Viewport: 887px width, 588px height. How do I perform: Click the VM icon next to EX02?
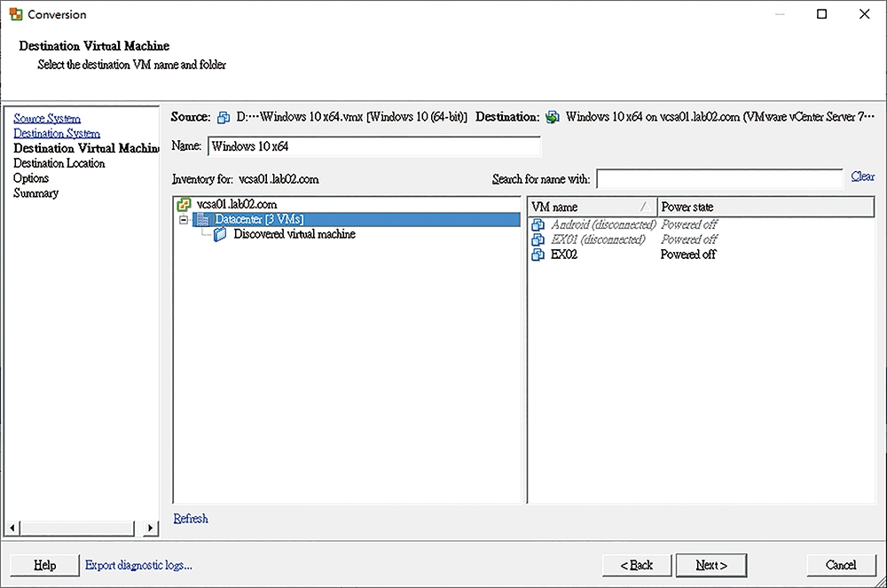[x=538, y=255]
